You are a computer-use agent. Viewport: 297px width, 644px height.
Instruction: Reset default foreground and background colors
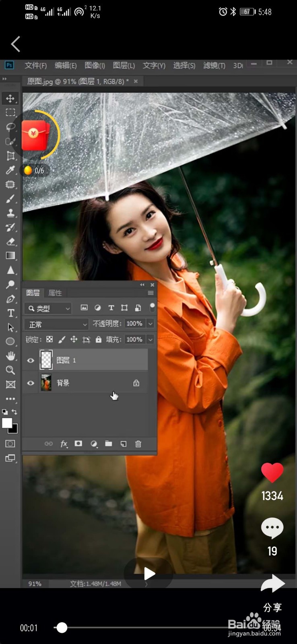point(5,412)
